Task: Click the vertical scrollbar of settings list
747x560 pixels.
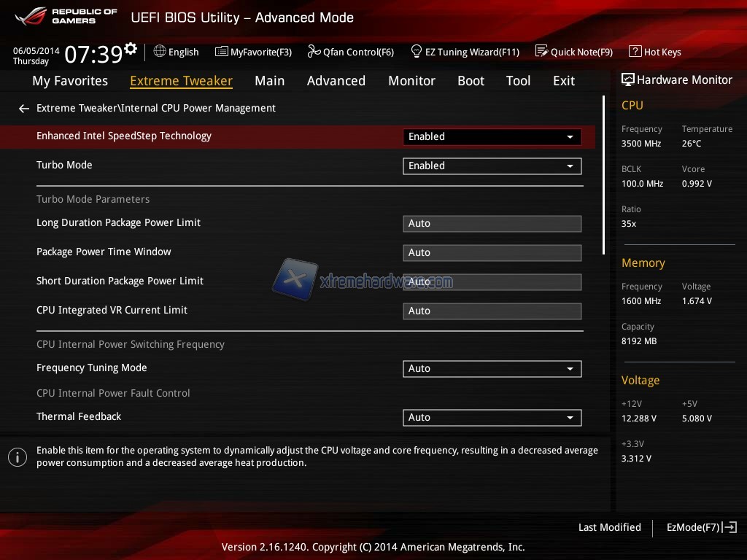Action: point(603,175)
